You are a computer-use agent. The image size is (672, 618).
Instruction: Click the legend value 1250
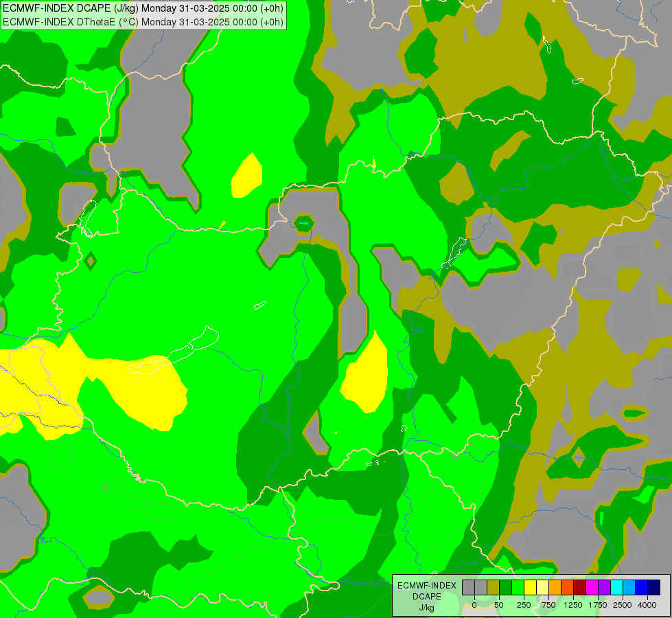(x=573, y=605)
